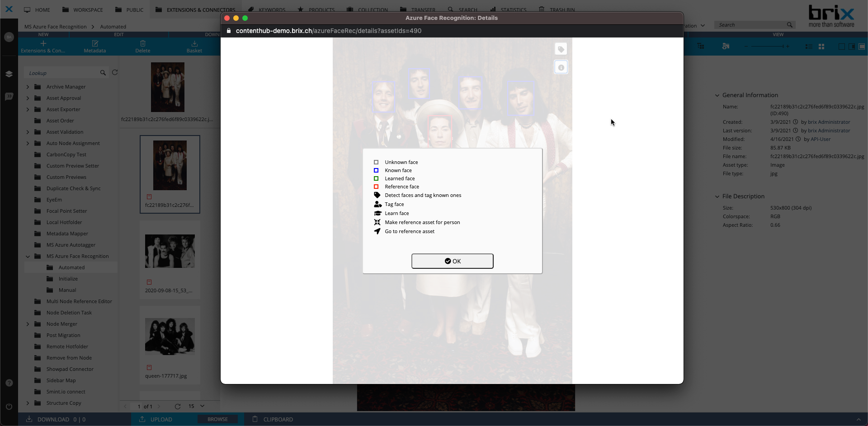
Task: Click the help question mark icon
Action: 9,383
